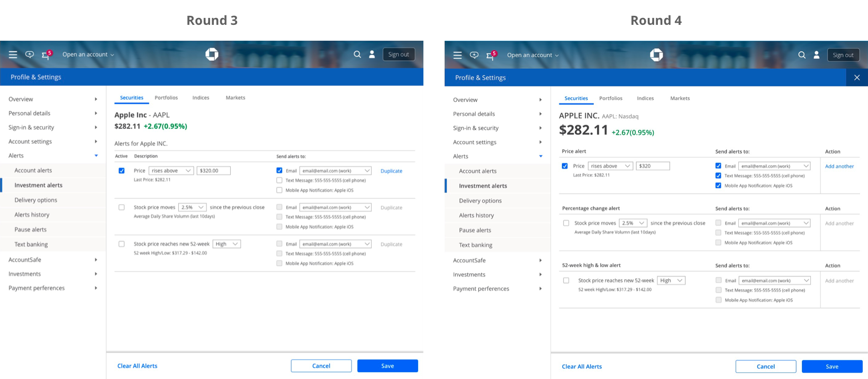Switch to Markets tab in Round 3

(236, 98)
